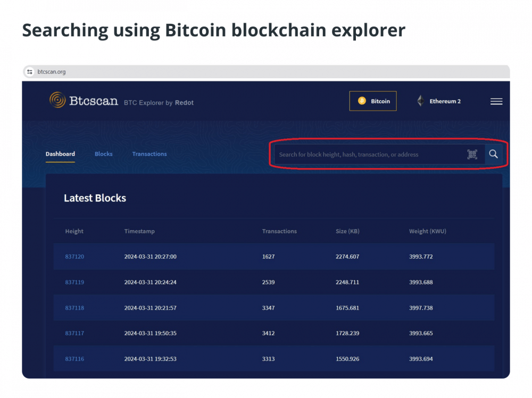
Task: Click transaction count 2539
Action: click(268, 282)
